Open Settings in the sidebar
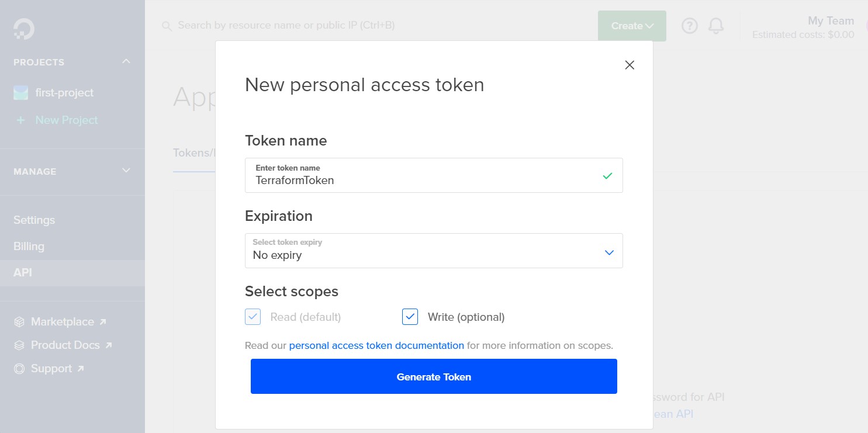Image resolution: width=868 pixels, height=433 pixels. [34, 220]
